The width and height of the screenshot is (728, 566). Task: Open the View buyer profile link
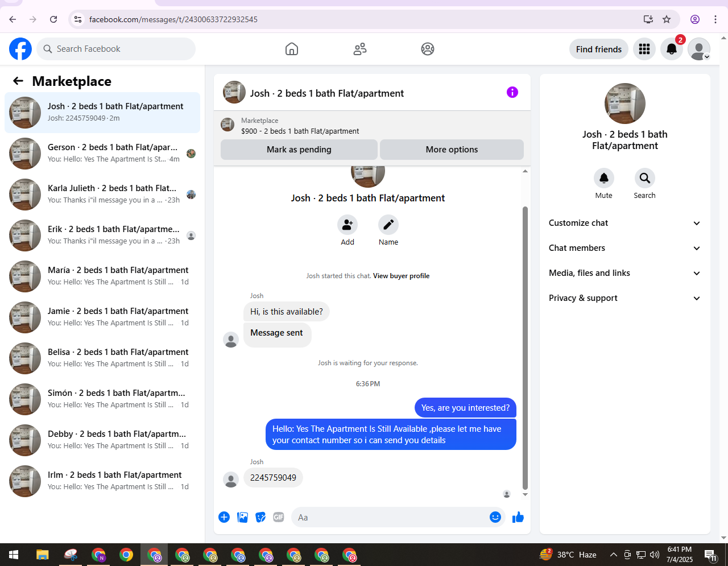[401, 276]
